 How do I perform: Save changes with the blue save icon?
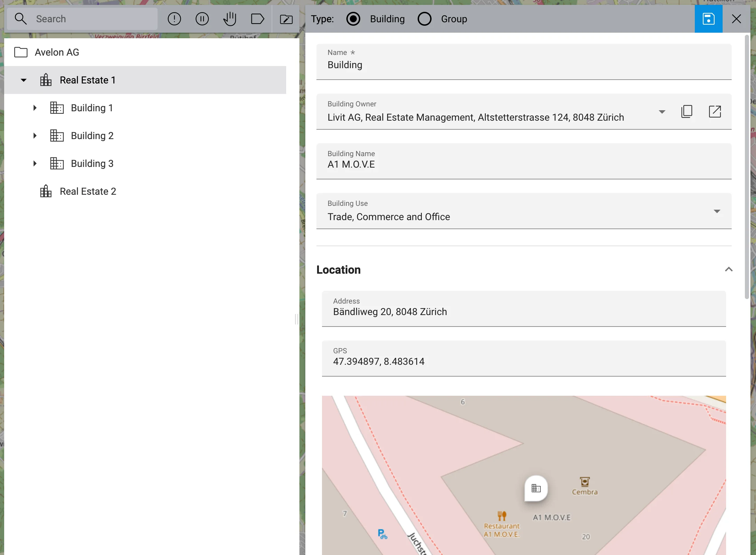coord(709,19)
